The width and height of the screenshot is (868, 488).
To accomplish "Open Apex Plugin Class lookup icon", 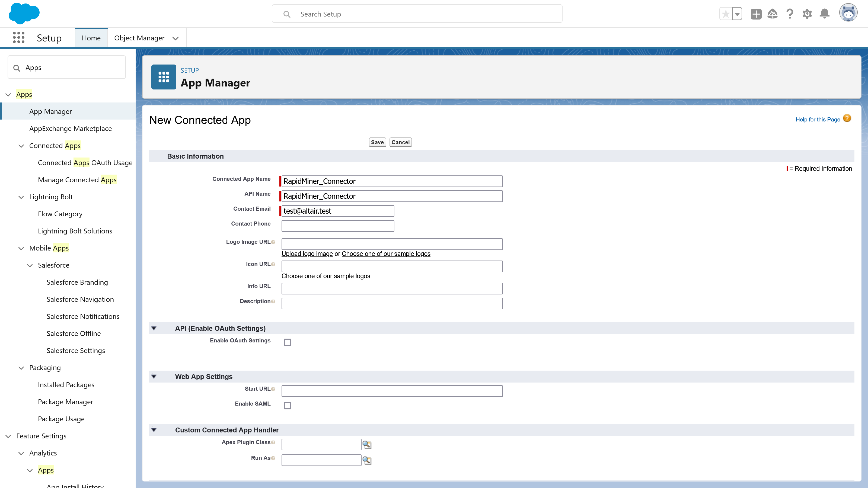I will pos(367,445).
